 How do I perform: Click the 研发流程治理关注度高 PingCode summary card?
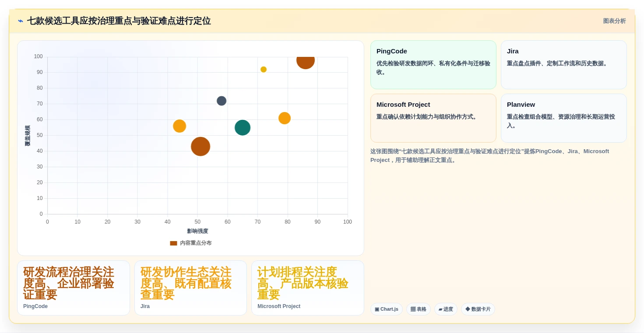point(74,288)
